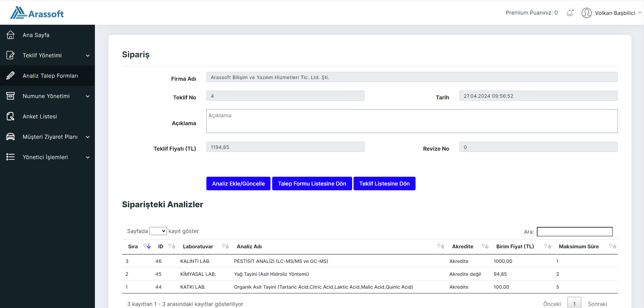Click KATKI LAB. cell

[193, 287]
